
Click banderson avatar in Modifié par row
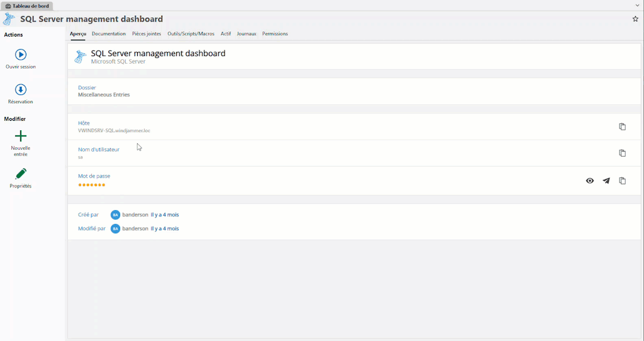click(x=116, y=228)
